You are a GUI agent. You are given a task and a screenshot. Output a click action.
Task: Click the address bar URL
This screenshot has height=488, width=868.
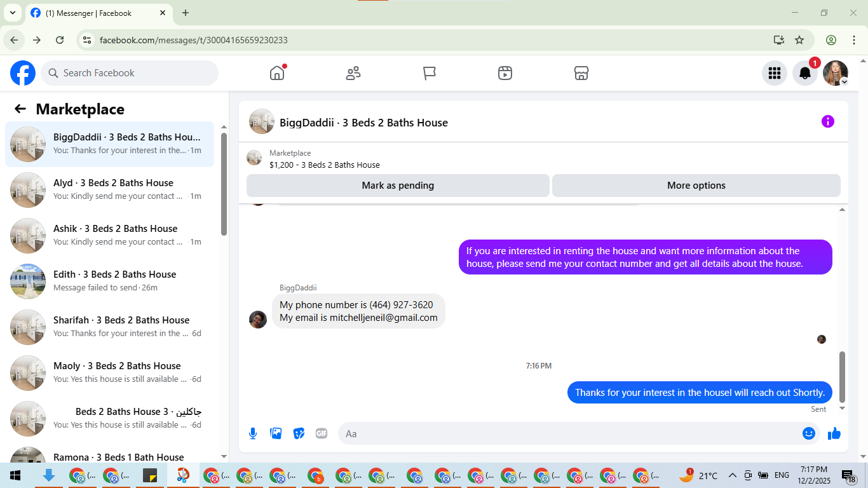pos(194,40)
